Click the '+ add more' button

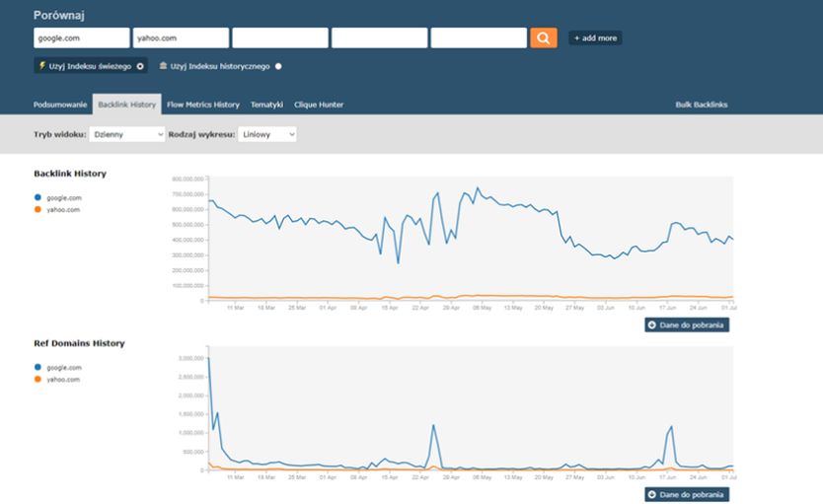595,38
